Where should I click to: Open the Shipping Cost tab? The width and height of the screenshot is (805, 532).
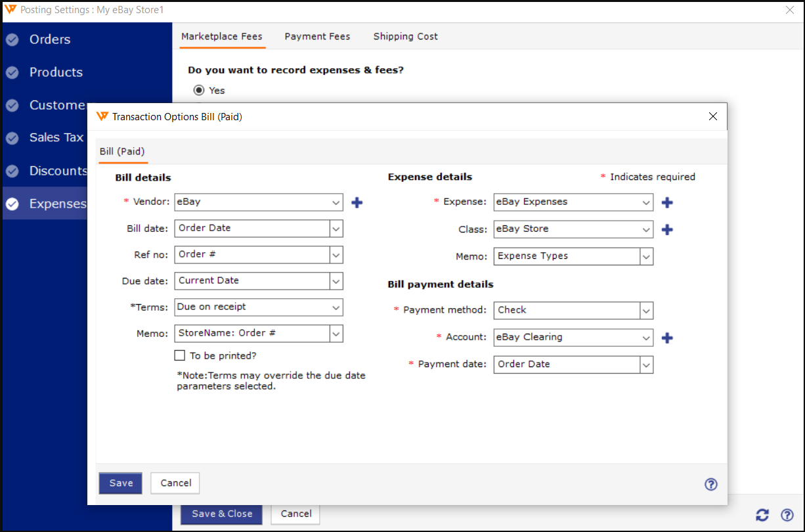(405, 37)
